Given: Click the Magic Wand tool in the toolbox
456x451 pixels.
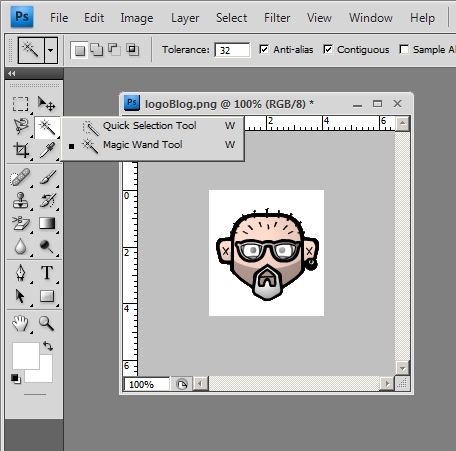Looking at the screenshot, I should click(x=47, y=128).
